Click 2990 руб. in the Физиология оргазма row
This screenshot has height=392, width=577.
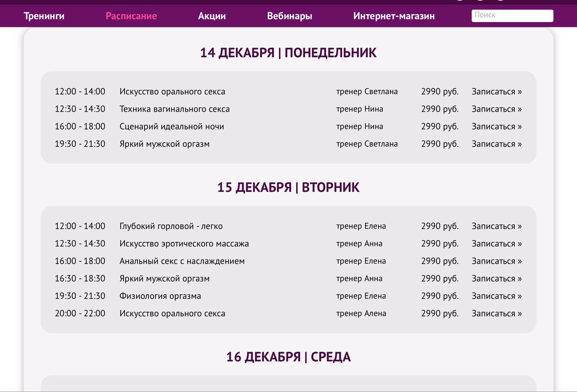click(x=440, y=296)
